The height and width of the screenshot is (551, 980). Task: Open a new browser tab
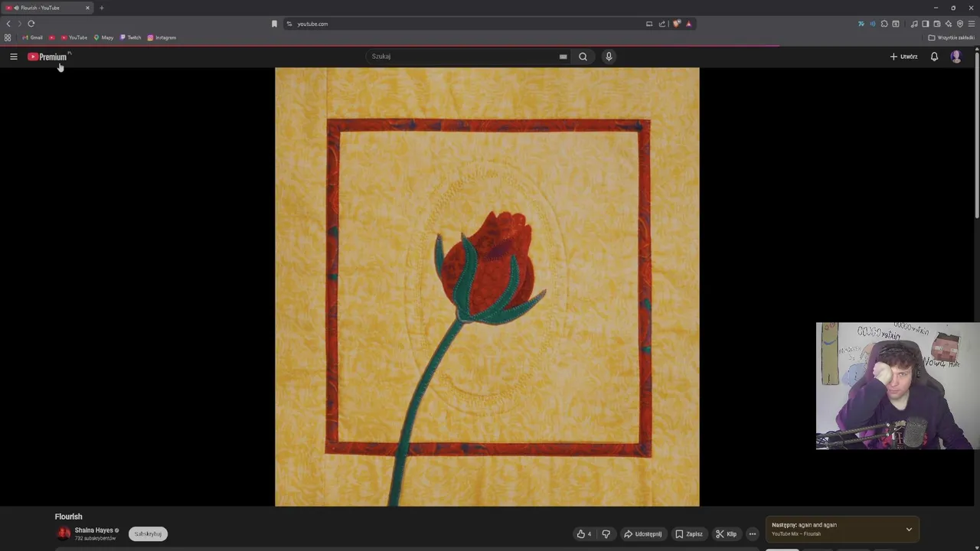tap(101, 8)
